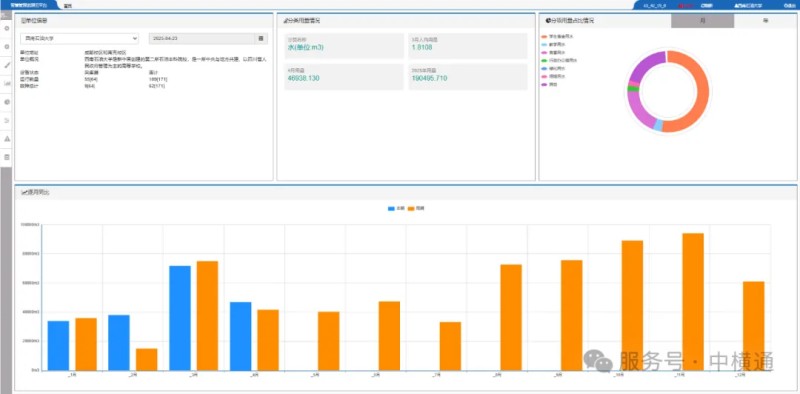
Task: Select the blue platform title tab at top-left
Action: (29, 5)
